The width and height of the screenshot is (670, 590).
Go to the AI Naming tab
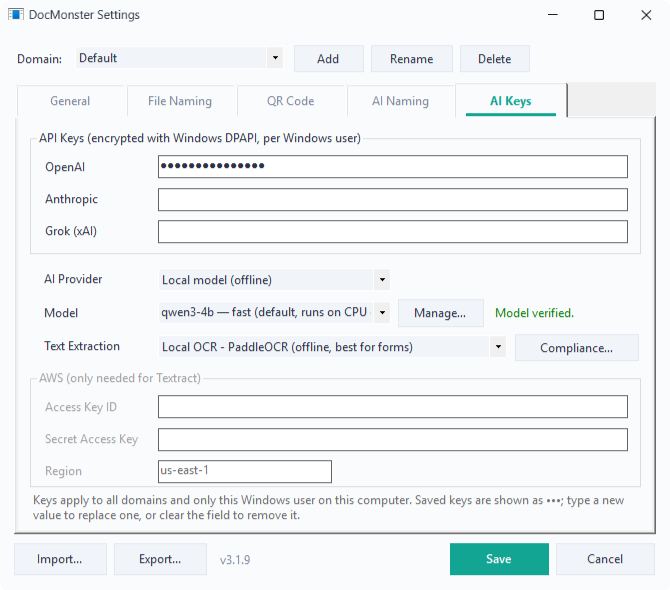pyautogui.click(x=400, y=101)
